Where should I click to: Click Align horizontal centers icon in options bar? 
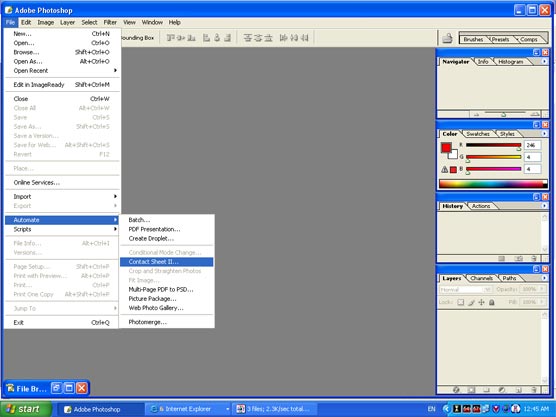[217, 38]
